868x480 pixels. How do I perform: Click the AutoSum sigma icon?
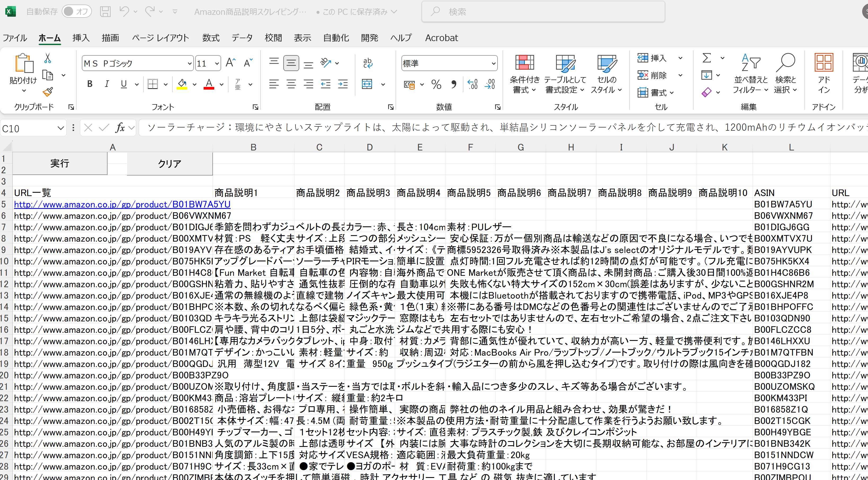pos(707,58)
